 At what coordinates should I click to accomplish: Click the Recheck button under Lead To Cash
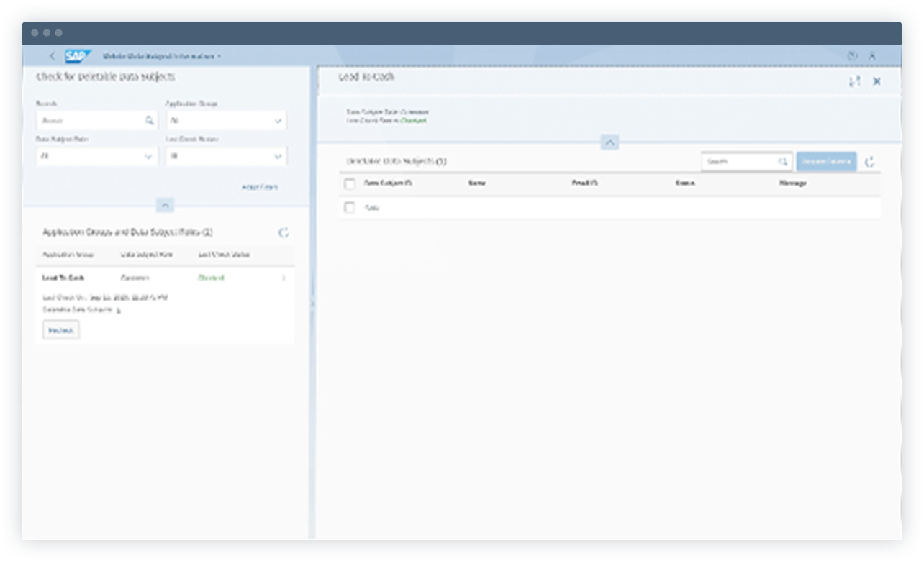(x=60, y=329)
